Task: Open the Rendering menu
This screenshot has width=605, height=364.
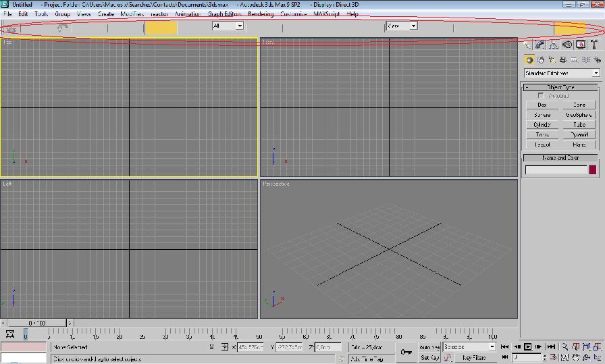Action: click(261, 14)
